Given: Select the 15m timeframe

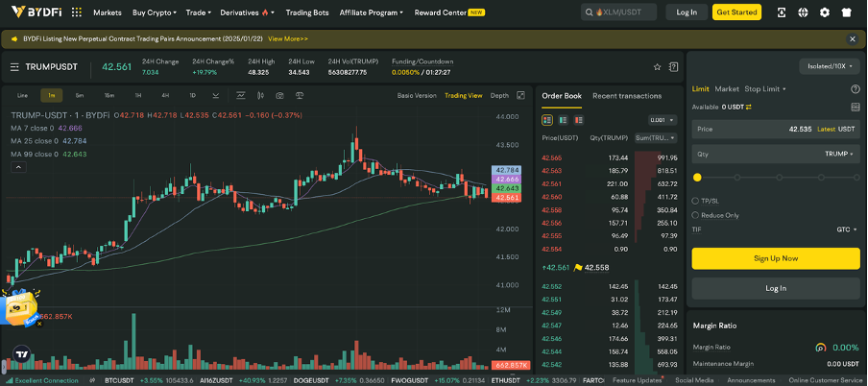Looking at the screenshot, I should [x=109, y=95].
